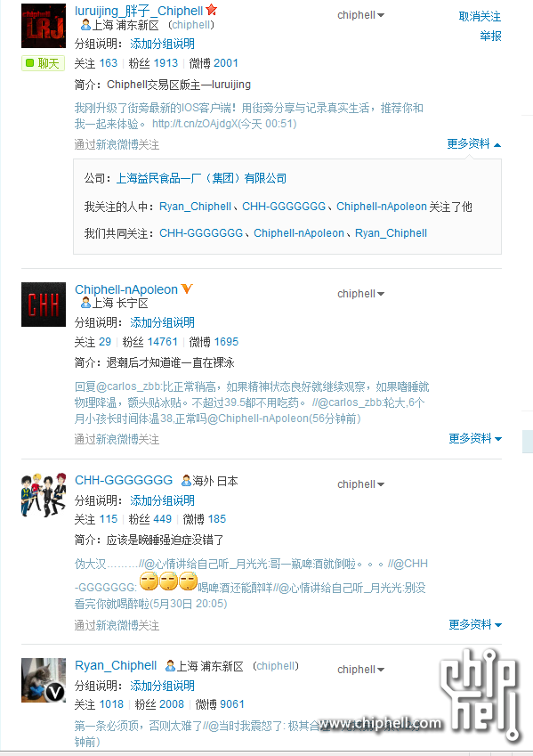The height and width of the screenshot is (756, 533).
Task: Open the chiphell group dropdown for luruijing
Action: (x=360, y=15)
